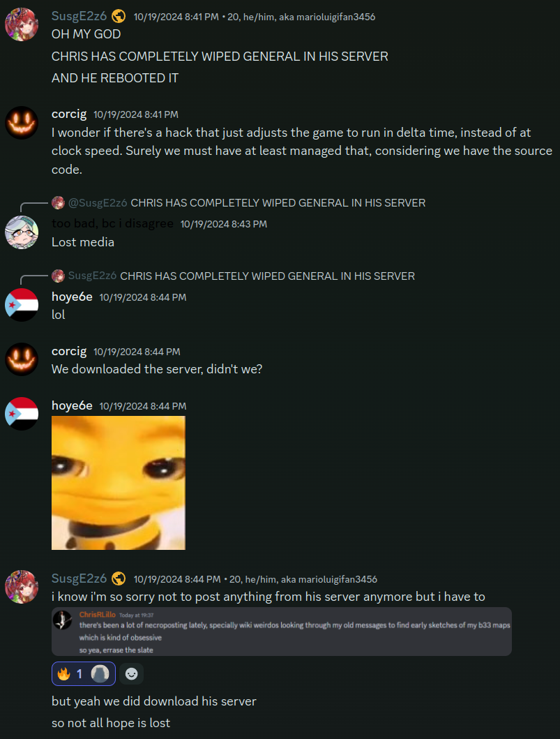The height and width of the screenshot is (739, 560).
Task: Click corcig's glowing smiley avatar on delta time message
Action: [22, 123]
